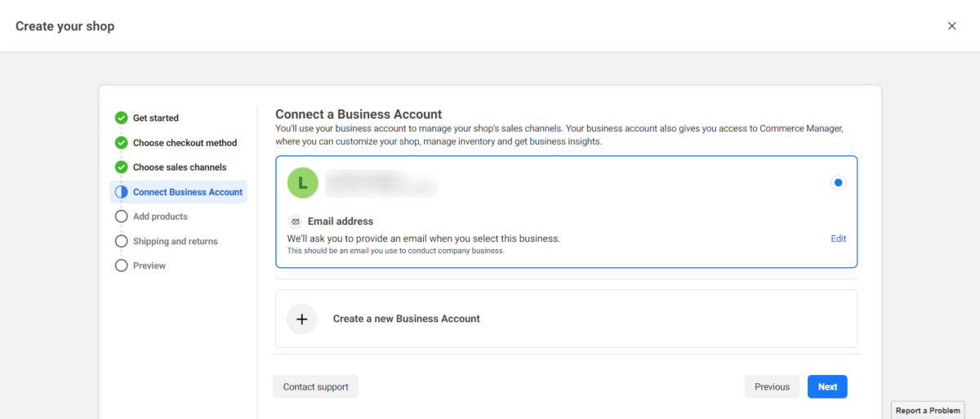Click the Contact support button
Viewport: 980px width, 419px height.
coord(315,387)
